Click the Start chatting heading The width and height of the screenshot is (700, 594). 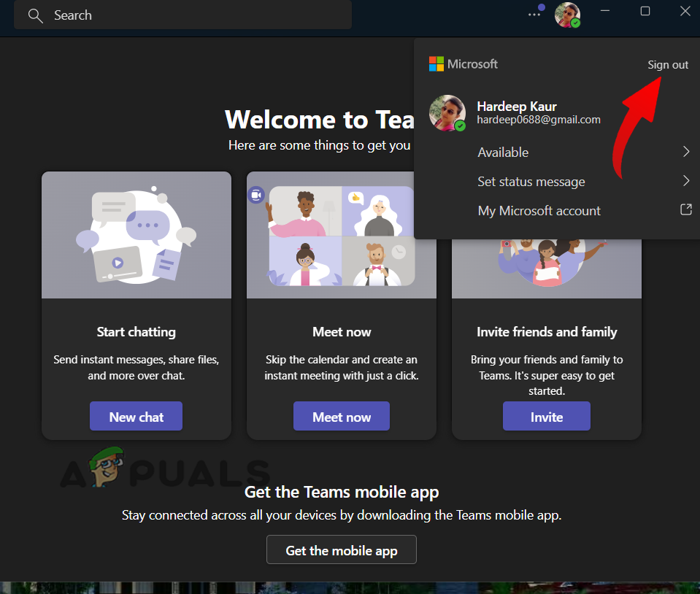pyautogui.click(x=136, y=332)
